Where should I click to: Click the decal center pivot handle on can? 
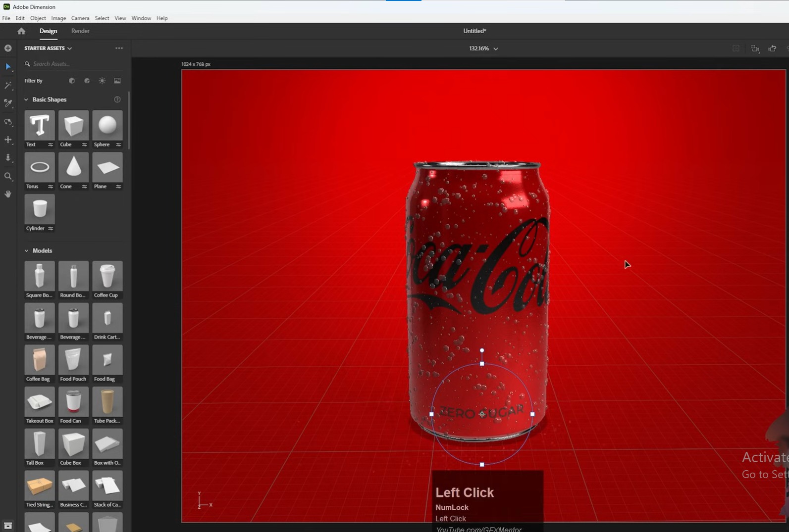point(482,414)
